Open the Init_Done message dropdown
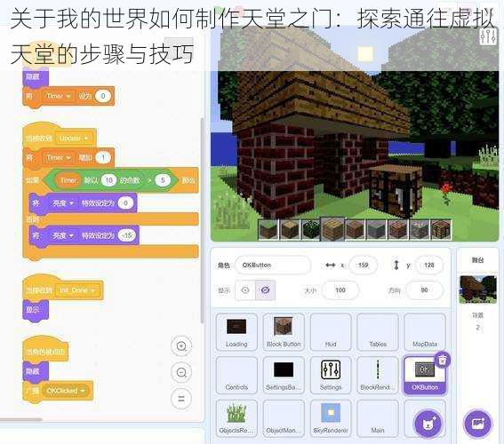Viewport: 504px width, 444px height. 77,290
